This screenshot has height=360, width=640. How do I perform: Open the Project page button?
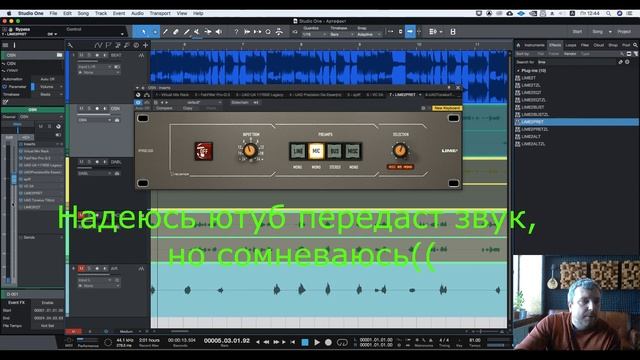point(624,31)
